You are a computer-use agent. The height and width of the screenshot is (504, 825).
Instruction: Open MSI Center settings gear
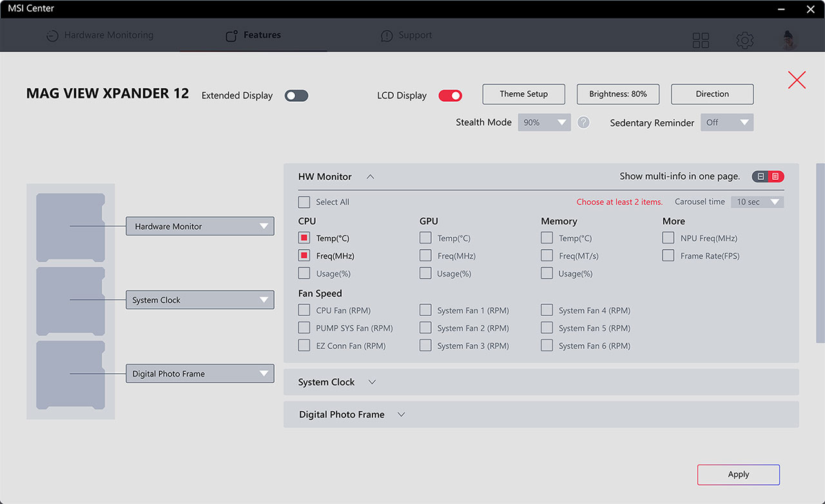point(745,41)
